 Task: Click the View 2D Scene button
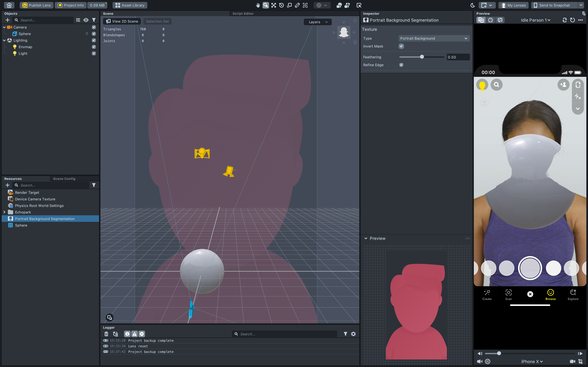point(122,21)
